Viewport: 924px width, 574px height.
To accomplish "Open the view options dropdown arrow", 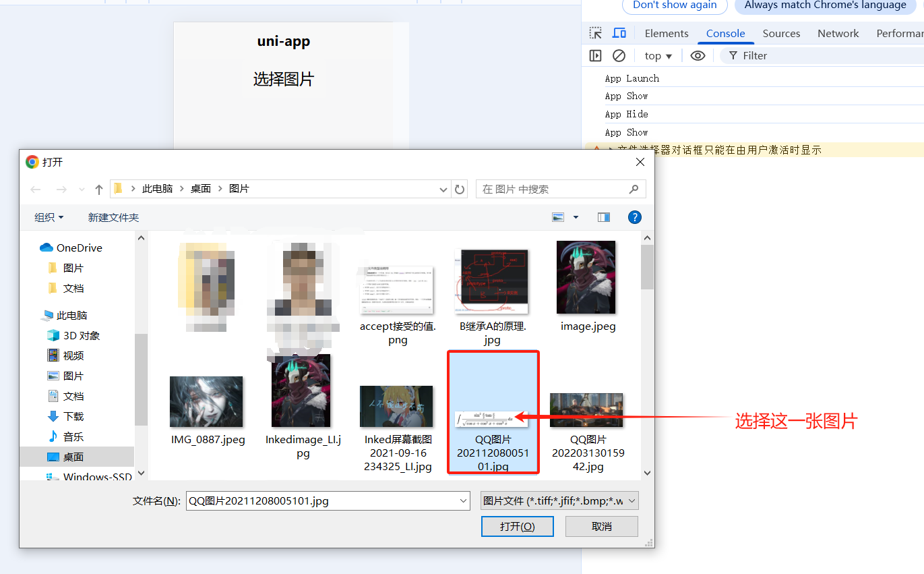I will (576, 217).
